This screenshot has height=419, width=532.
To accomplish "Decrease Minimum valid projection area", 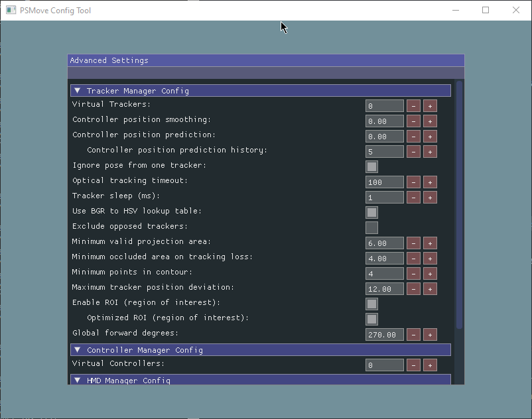I will point(413,243).
